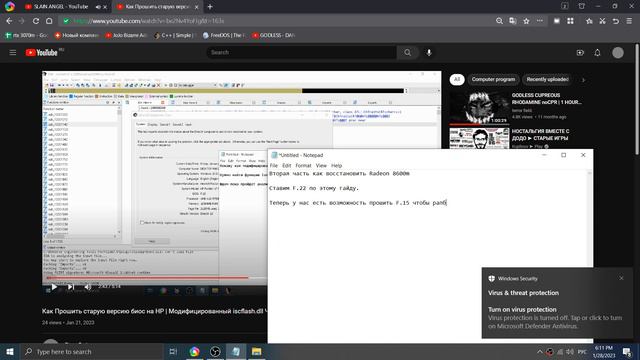The height and width of the screenshot is (360, 640).
Task: Skip to the next video
Action: tap(71, 287)
